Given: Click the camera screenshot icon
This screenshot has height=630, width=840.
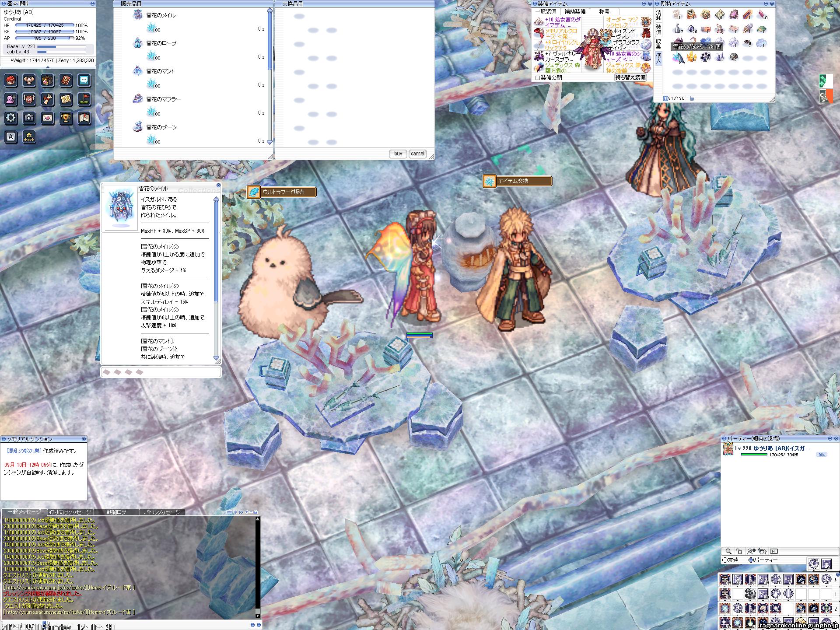Looking at the screenshot, I should [29, 118].
